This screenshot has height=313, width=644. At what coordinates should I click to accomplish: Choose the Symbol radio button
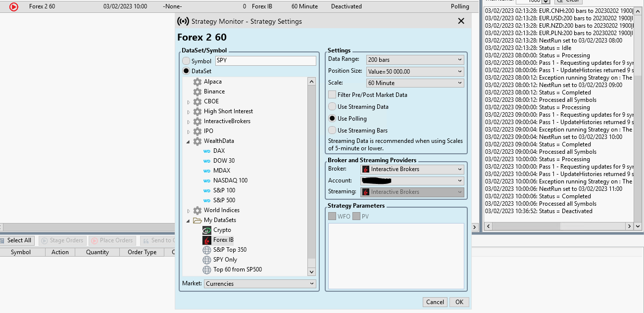186,61
